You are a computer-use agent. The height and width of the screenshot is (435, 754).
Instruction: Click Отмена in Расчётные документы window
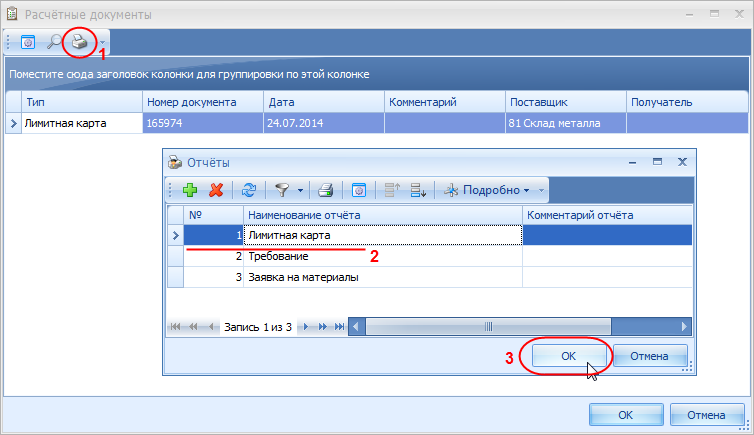pyautogui.click(x=706, y=415)
